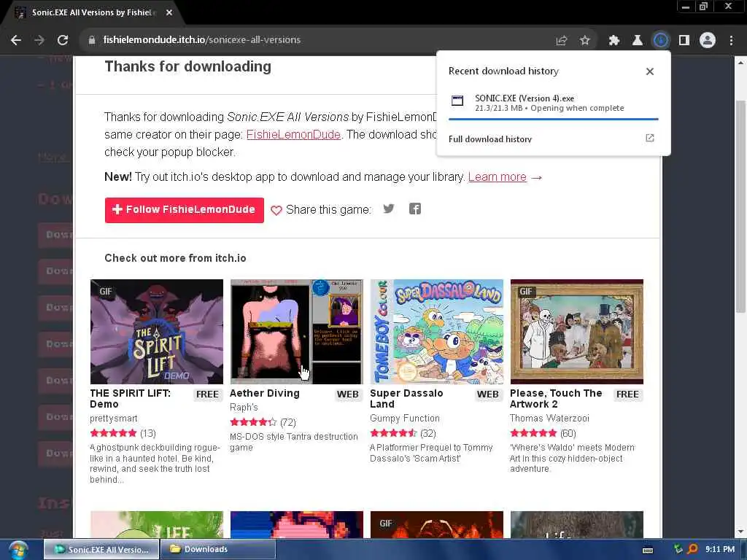
Task: Click Please, Touch The Artwork 2 title
Action: [556, 399]
